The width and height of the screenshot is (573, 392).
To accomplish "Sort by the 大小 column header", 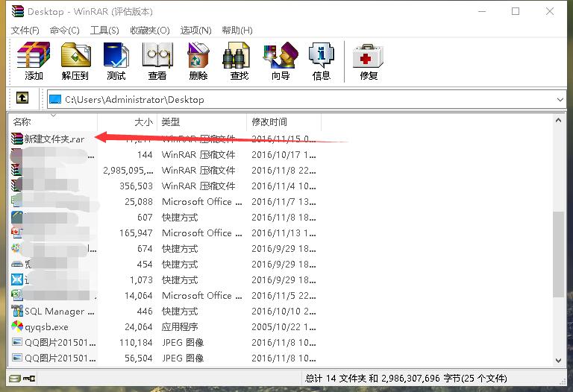I will tap(127, 122).
